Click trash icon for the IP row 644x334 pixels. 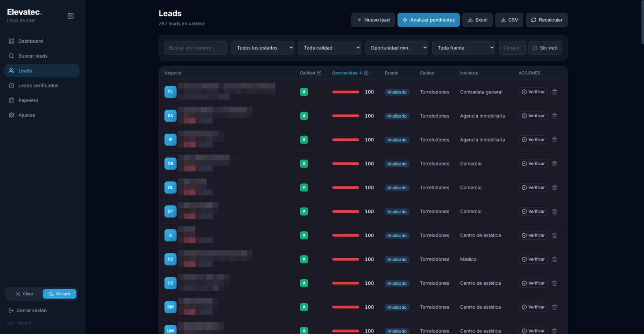point(554,140)
